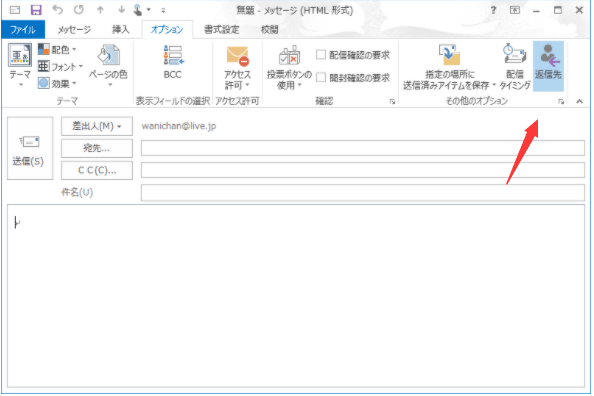The image size is (594, 396).
Task: Click the ページの色 page color icon
Action: (108, 55)
